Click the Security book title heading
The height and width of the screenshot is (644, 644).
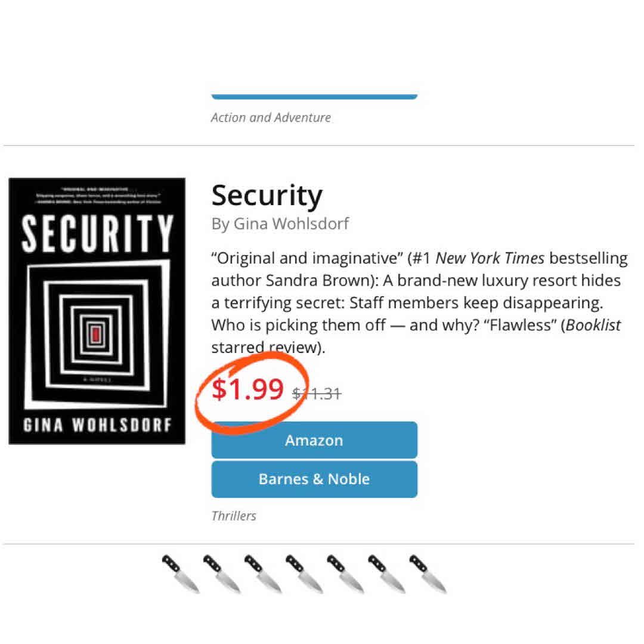coord(267,195)
